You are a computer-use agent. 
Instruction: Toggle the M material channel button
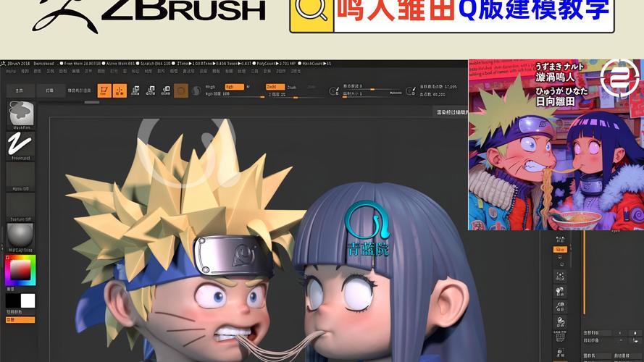[248, 87]
